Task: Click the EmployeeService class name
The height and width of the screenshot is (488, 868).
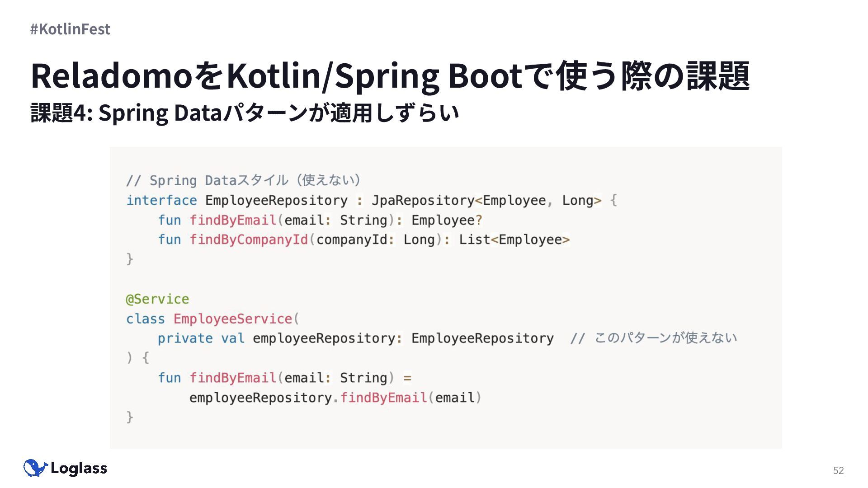Action: pos(233,319)
